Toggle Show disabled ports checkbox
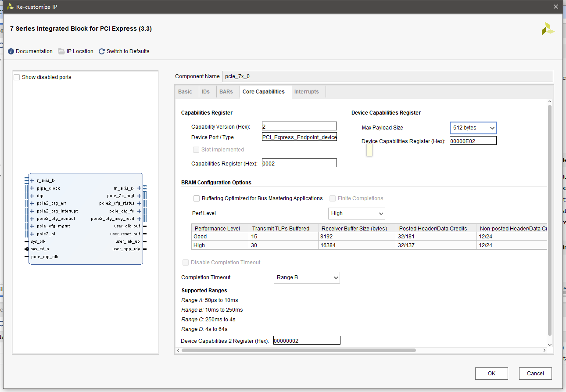The image size is (566, 392). click(17, 77)
